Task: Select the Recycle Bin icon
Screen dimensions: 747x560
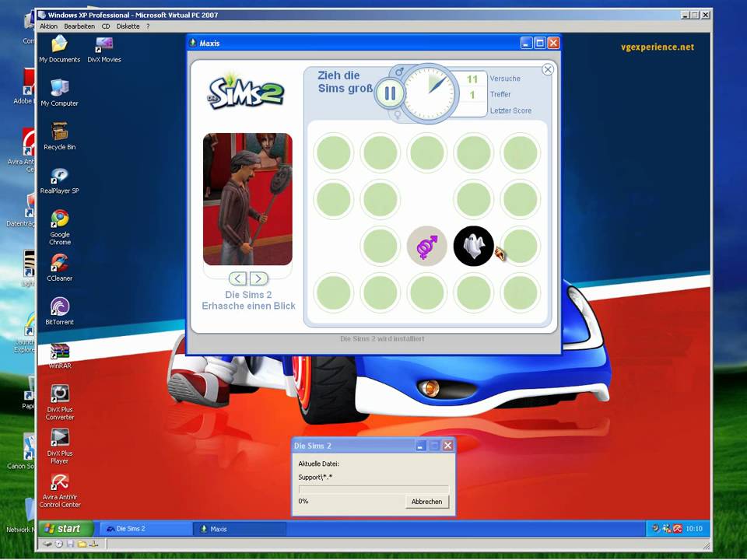Action: (x=60, y=136)
